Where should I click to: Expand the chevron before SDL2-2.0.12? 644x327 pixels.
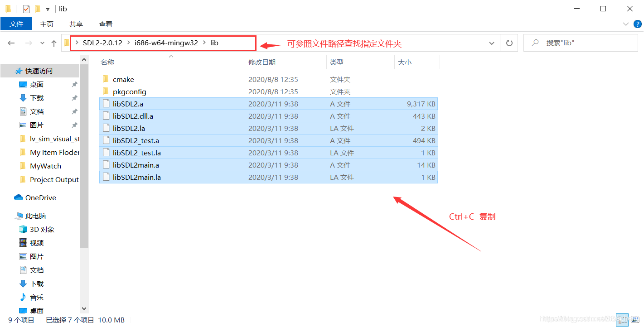[x=77, y=43]
